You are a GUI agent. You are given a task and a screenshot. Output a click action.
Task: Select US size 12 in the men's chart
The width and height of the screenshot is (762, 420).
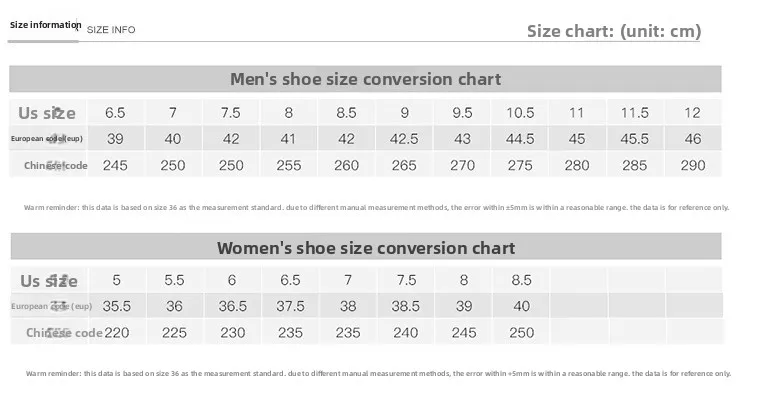click(693, 113)
